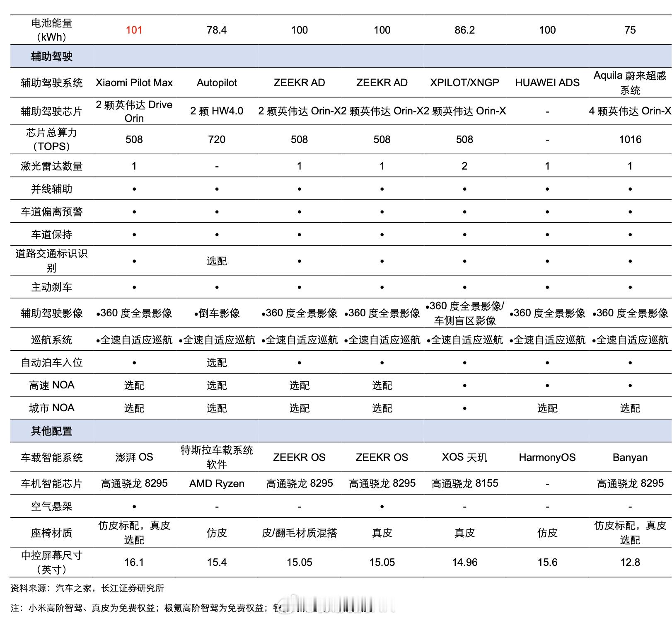Click the 资料来源 source line
The width and height of the screenshot is (672, 621).
click(x=87, y=588)
